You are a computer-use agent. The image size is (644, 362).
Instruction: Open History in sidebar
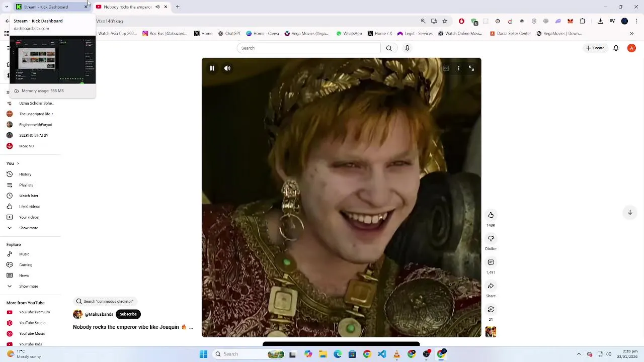25,174
